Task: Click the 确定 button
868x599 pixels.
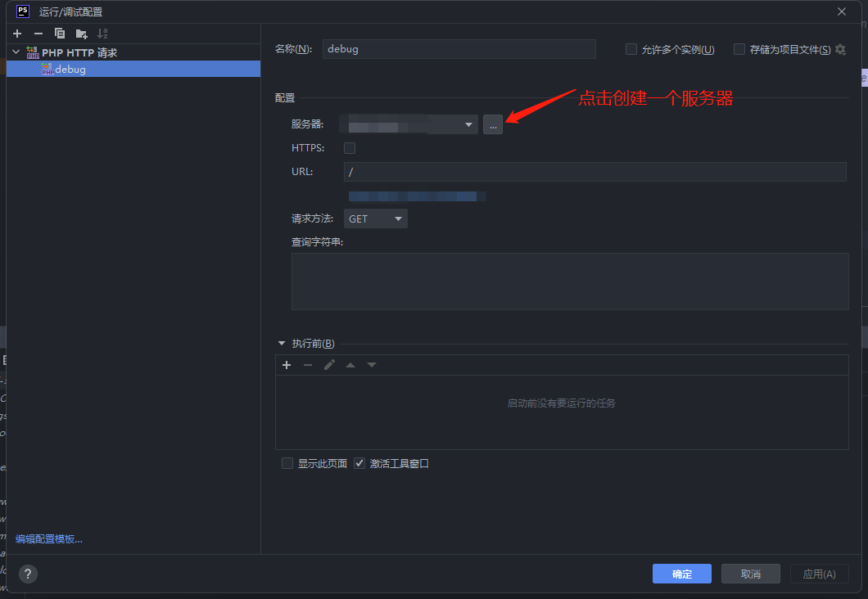Action: tap(681, 574)
